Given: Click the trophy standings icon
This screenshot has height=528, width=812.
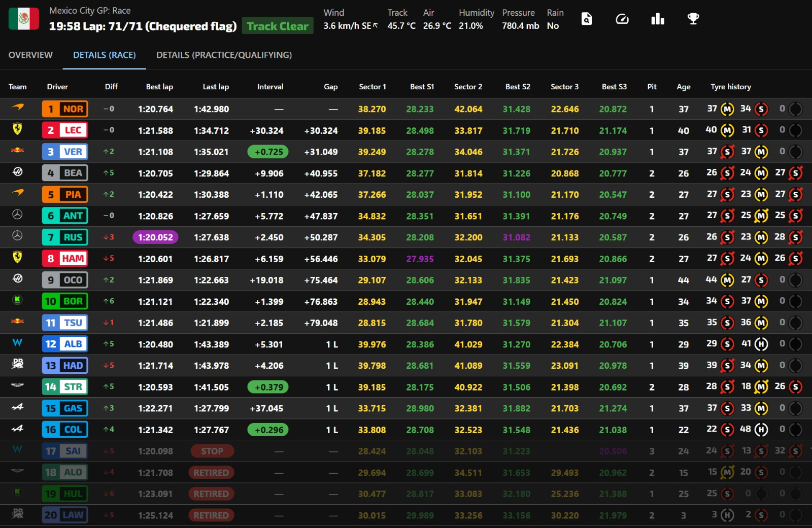Looking at the screenshot, I should click(x=693, y=19).
